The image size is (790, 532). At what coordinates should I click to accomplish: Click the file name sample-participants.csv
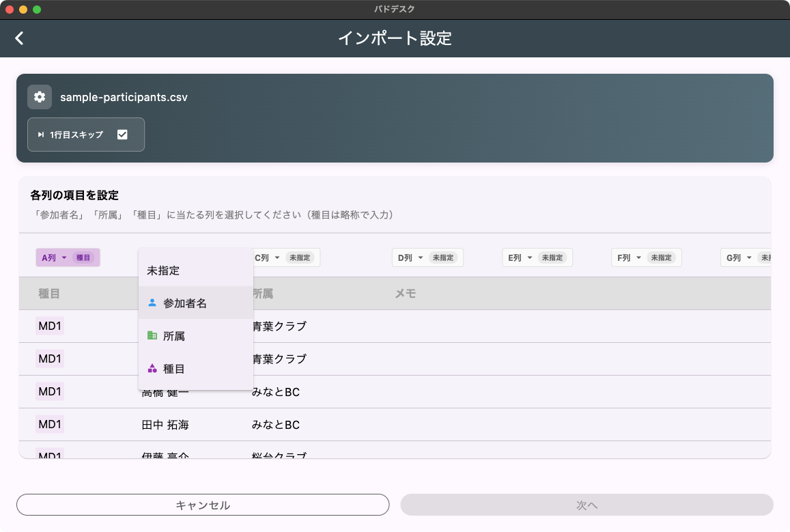point(124,97)
